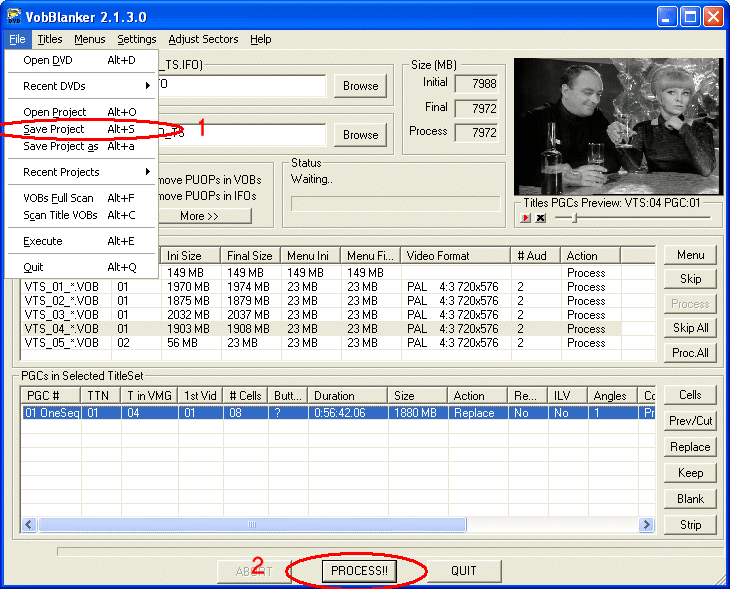Screen dimensions: 730x589
Task: Select Execute in the File menu
Action: coord(81,241)
